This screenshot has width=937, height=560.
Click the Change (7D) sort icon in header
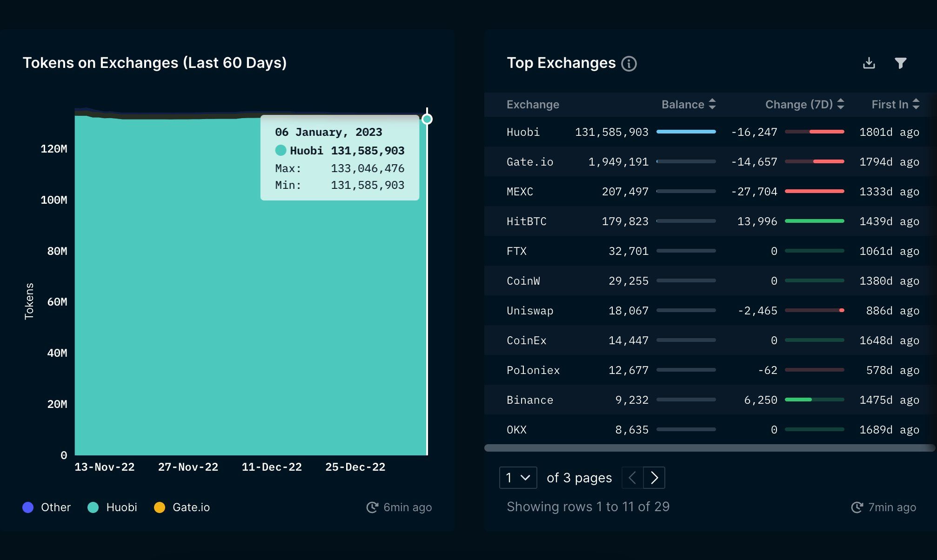[842, 104]
